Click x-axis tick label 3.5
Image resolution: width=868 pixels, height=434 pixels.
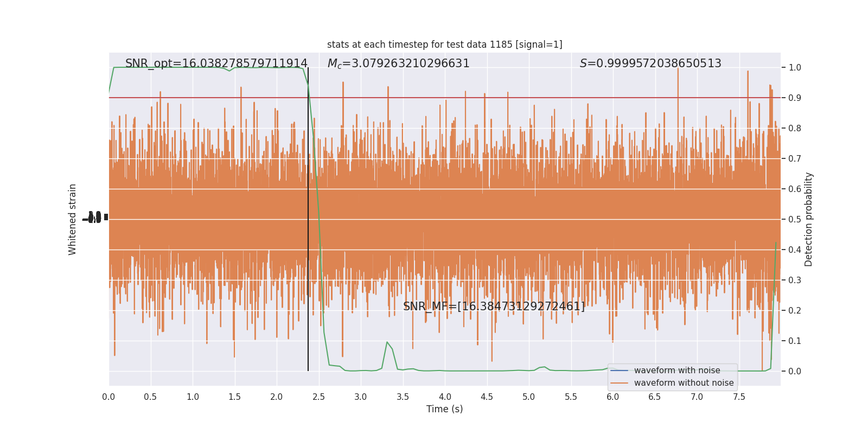pyautogui.click(x=403, y=397)
